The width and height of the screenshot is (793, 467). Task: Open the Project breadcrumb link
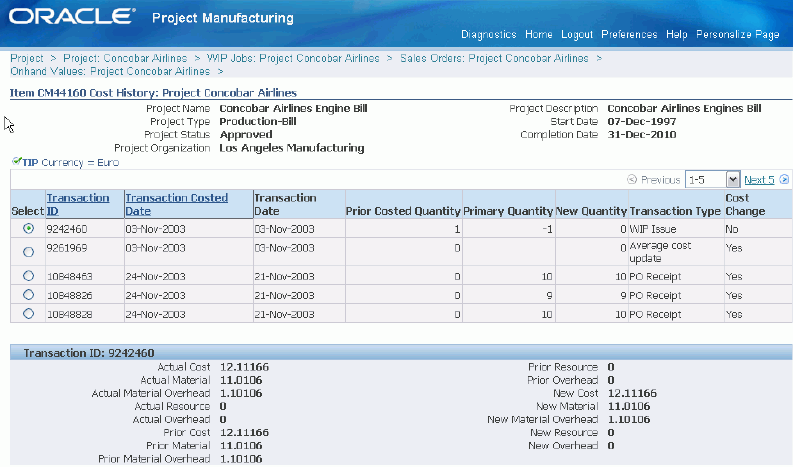pyautogui.click(x=27, y=58)
